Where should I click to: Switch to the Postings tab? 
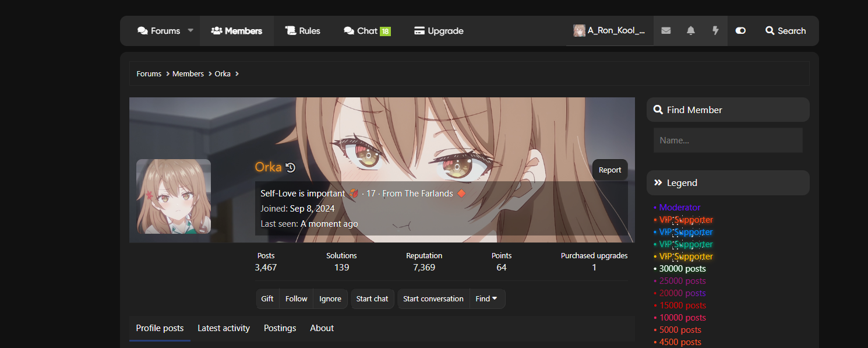[x=280, y=328]
